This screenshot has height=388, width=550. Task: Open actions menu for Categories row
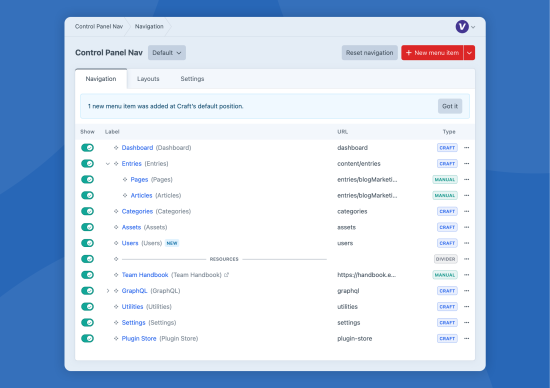pos(467,211)
